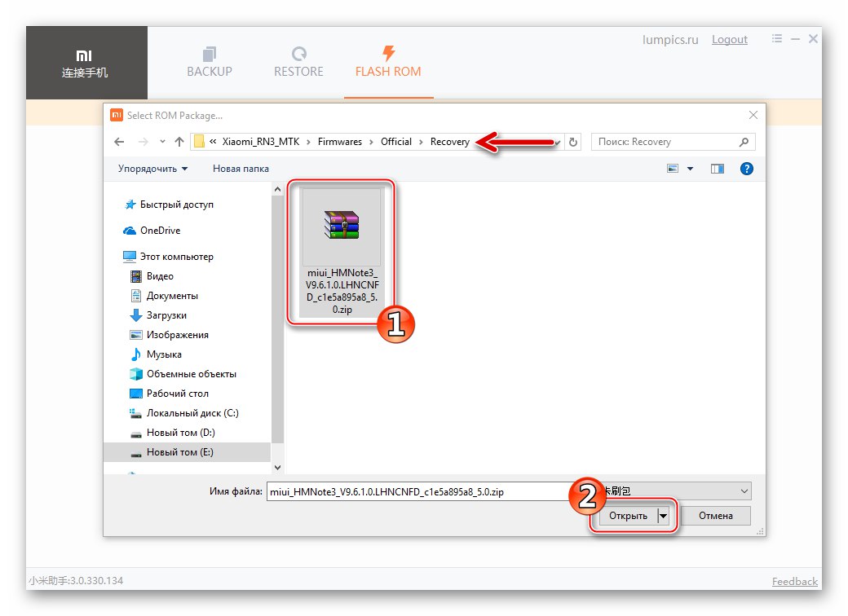This screenshot has height=616, width=848.
Task: Open the Документы folder
Action: [172, 296]
